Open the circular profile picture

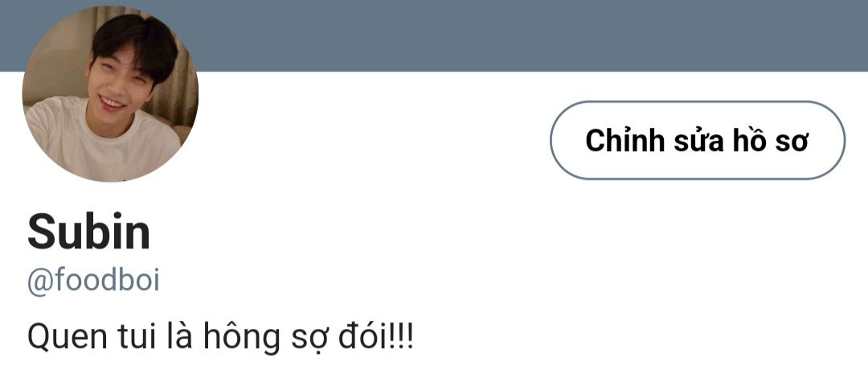[x=110, y=94]
